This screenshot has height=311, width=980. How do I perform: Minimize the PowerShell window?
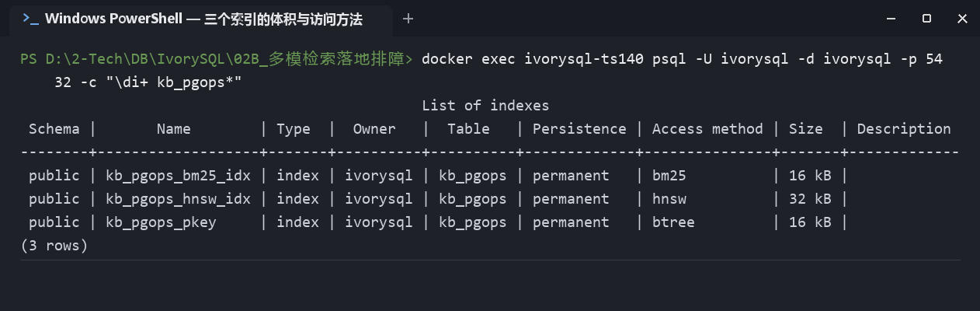891,19
